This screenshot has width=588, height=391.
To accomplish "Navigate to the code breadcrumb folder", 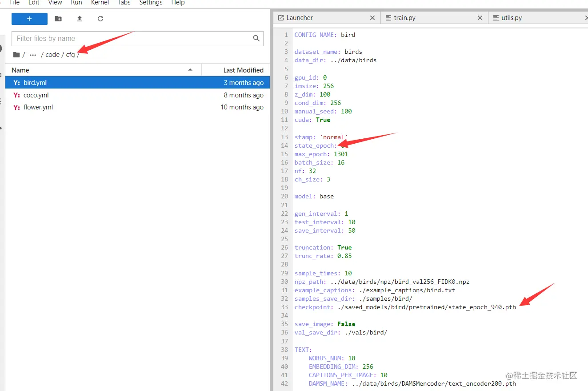I will (x=52, y=55).
